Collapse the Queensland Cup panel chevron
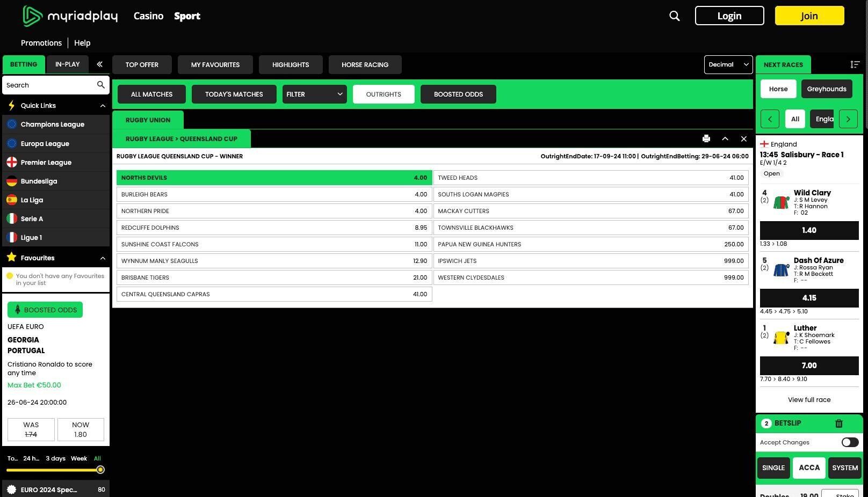Image resolution: width=868 pixels, height=497 pixels. coord(725,138)
